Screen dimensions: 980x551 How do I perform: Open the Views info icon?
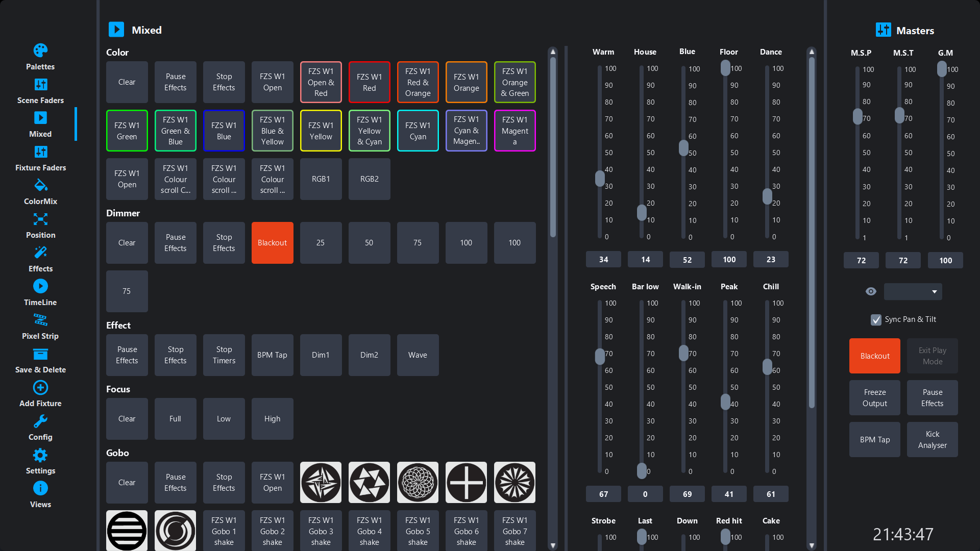pos(40,488)
